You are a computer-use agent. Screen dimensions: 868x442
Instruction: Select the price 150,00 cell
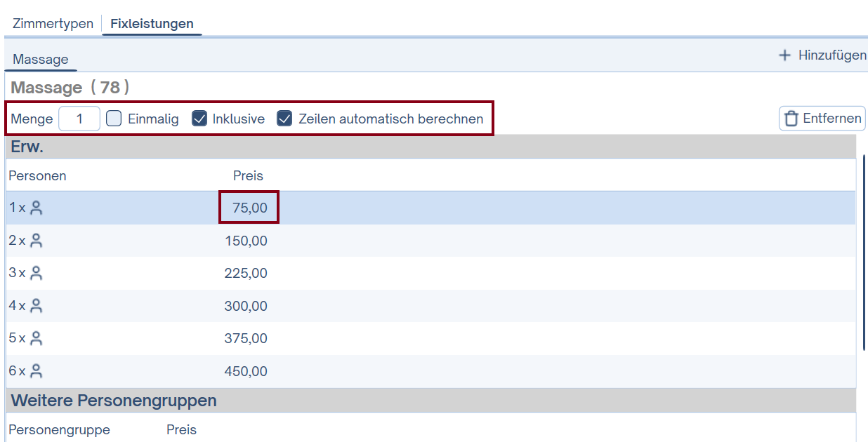coord(246,241)
